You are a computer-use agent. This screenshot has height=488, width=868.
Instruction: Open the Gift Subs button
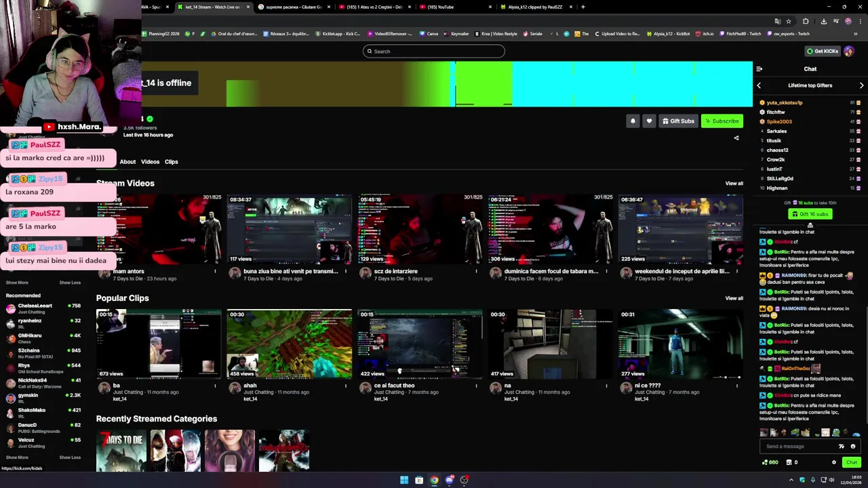(x=678, y=121)
